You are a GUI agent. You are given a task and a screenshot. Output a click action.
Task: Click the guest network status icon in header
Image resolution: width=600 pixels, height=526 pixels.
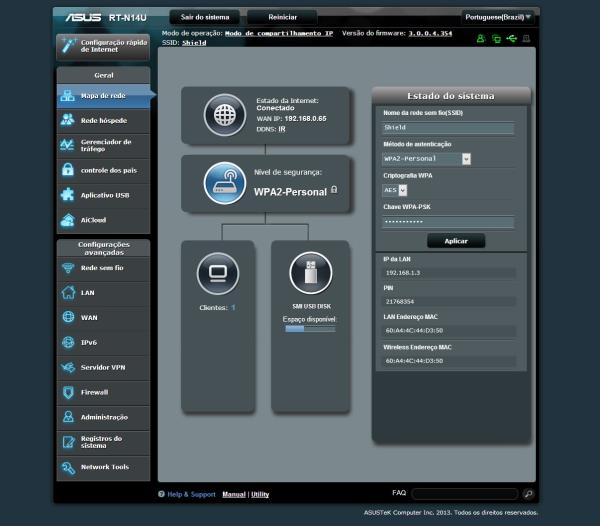tap(481, 38)
